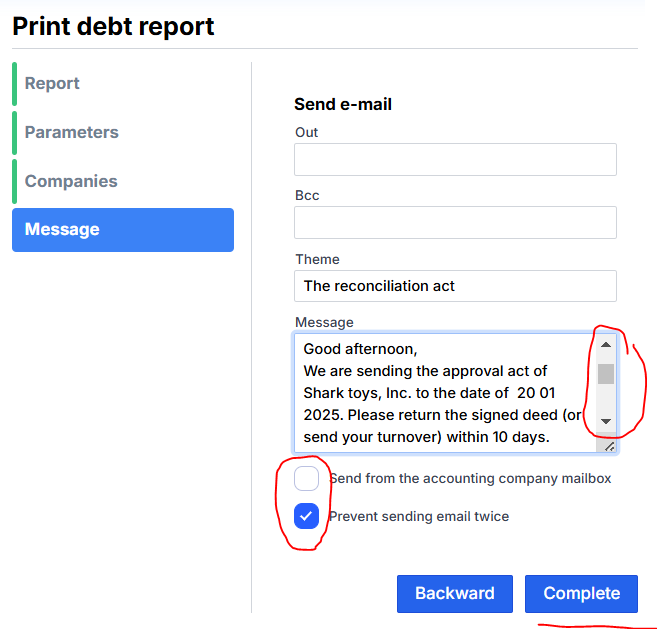
Task: Switch to the Parameters step
Action: tap(71, 133)
